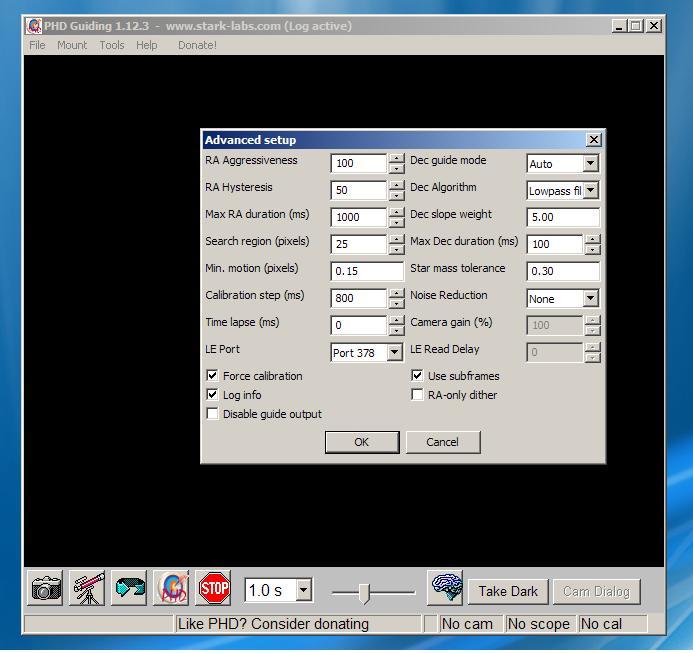This screenshot has width=693, height=653.
Task: Increase Calibration step spinner
Action: (x=396, y=293)
